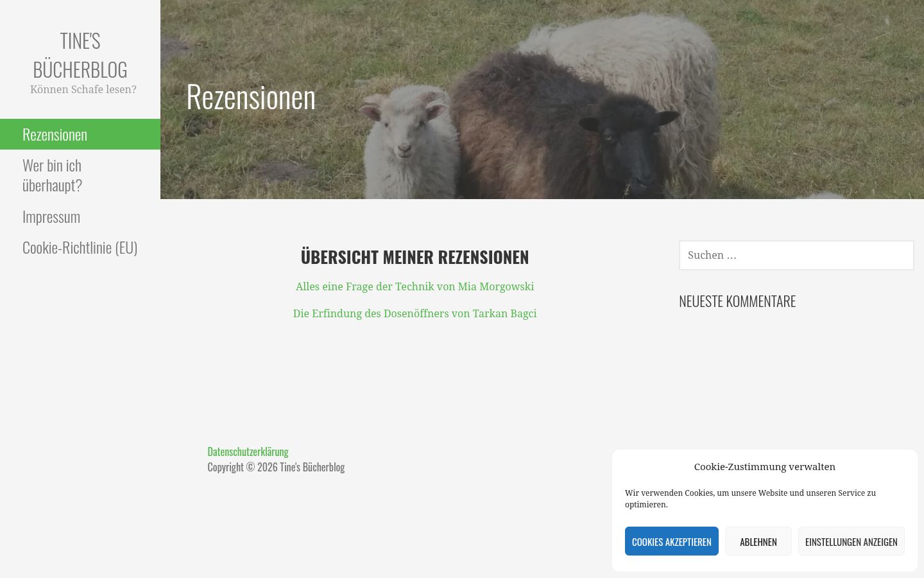Viewport: 924px width, 578px height.
Task: Show cookie settings via Einstellungen anzeigen
Action: (851, 541)
